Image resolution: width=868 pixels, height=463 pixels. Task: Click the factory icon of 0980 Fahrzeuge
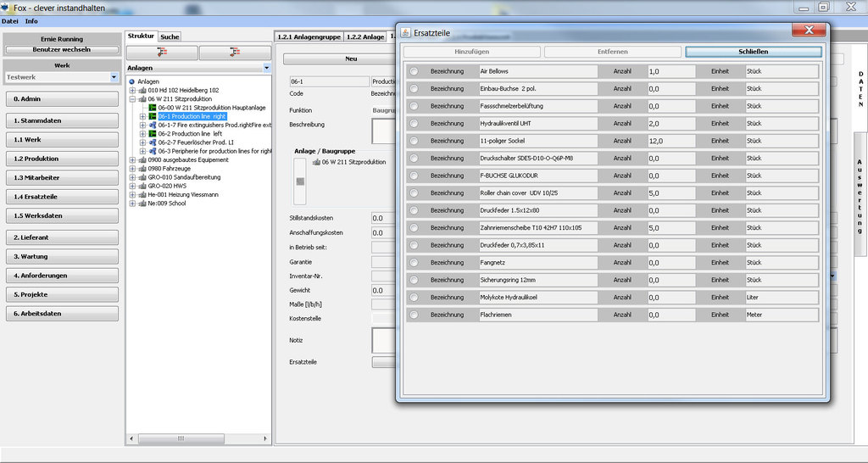click(x=142, y=169)
